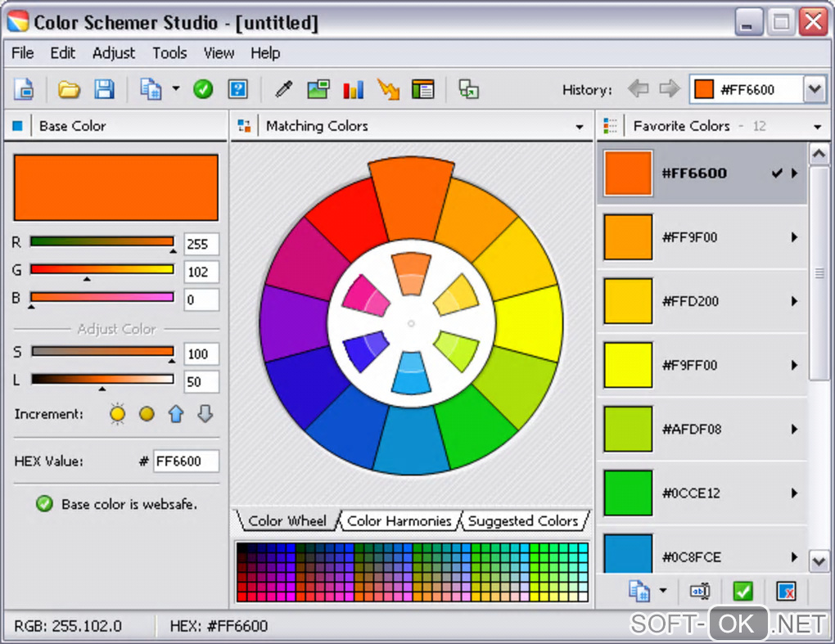Screen dimensions: 835x644
Task: Go back in color history
Action: point(638,88)
